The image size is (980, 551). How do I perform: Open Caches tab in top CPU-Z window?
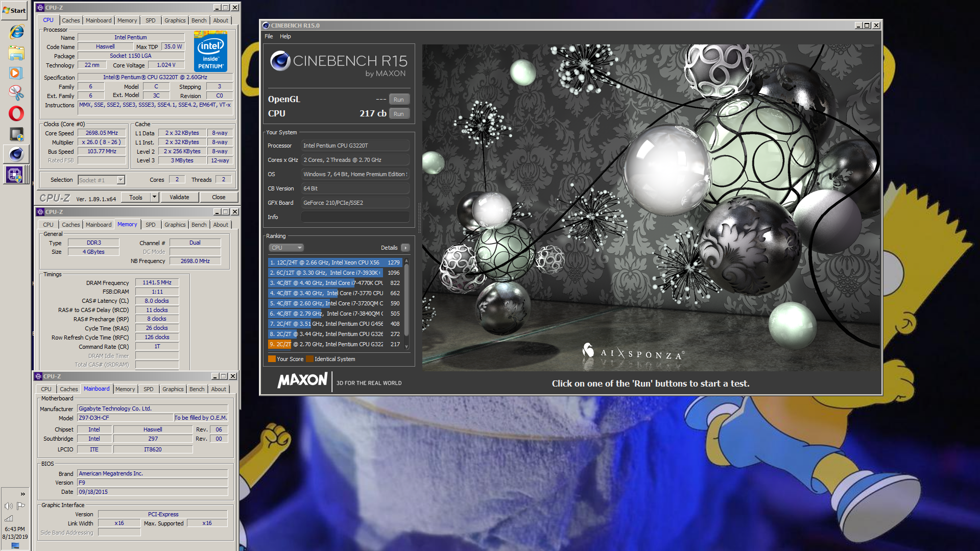coord(70,20)
